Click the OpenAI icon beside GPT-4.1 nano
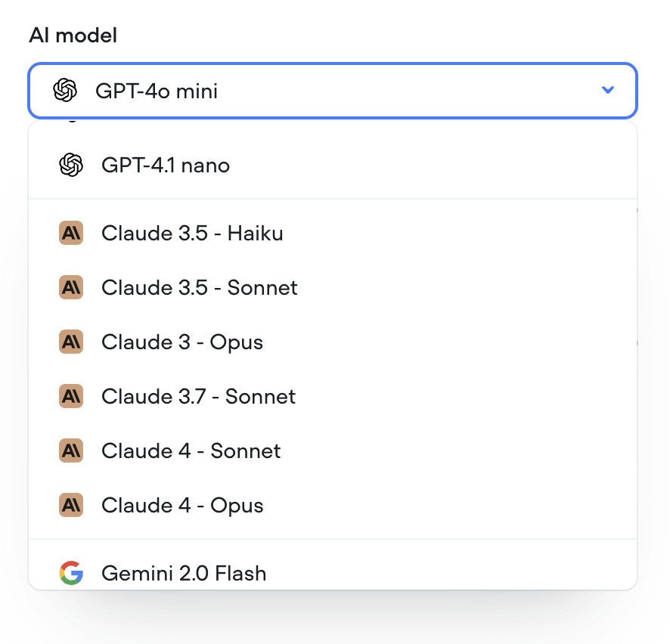Image resolution: width=670 pixels, height=644 pixels. (x=71, y=165)
